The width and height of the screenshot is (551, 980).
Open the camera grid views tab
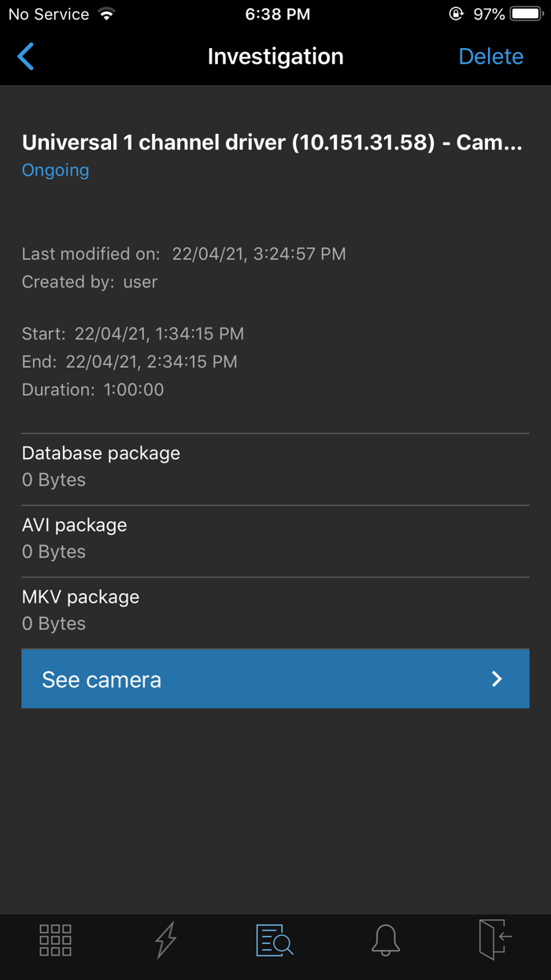[x=55, y=940]
